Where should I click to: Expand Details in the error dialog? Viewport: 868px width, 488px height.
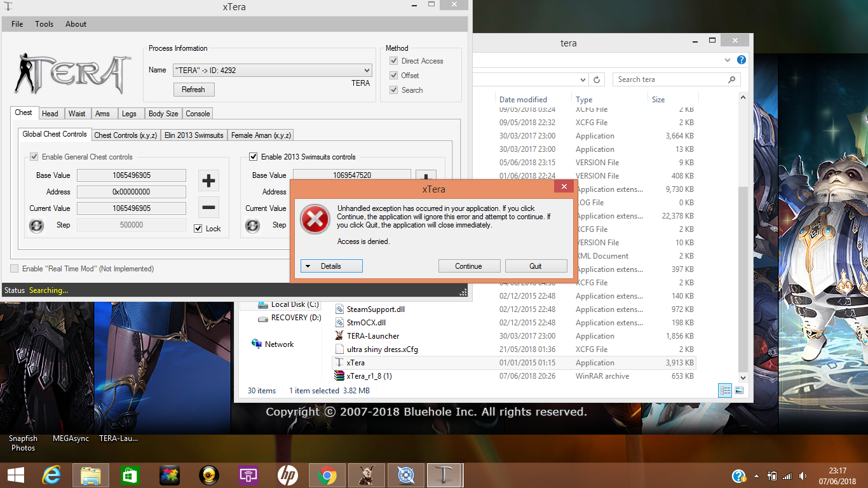click(331, 266)
